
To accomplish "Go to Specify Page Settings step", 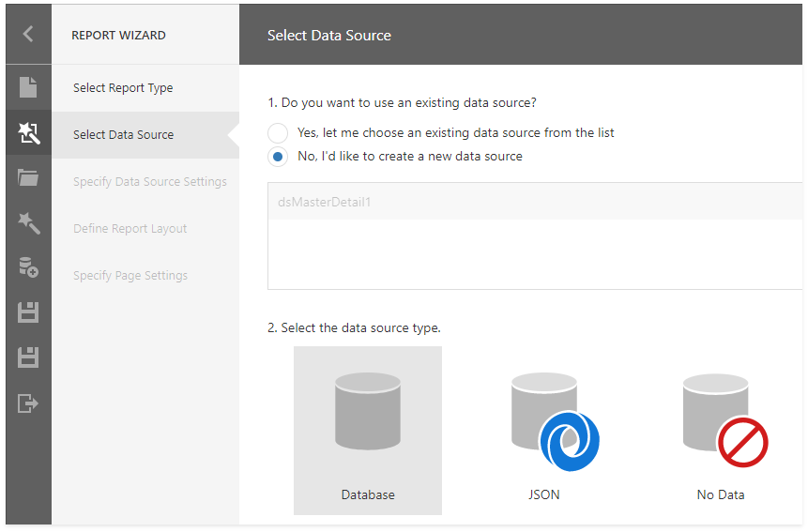I will click(130, 276).
